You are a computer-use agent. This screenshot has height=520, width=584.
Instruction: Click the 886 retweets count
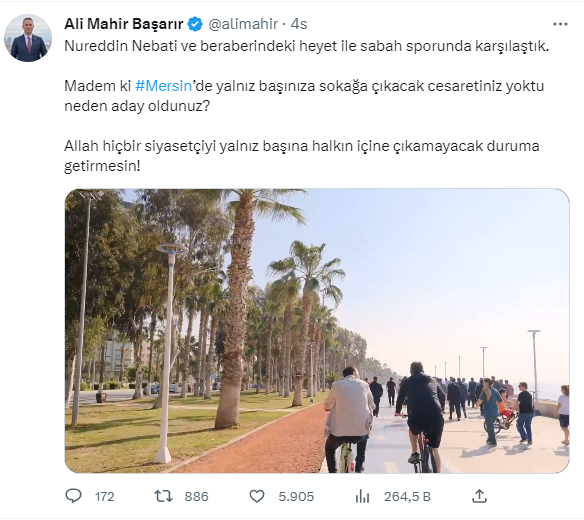196,497
